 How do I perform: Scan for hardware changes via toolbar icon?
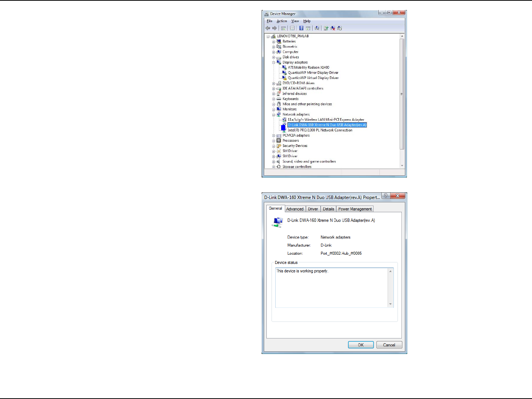(317, 28)
